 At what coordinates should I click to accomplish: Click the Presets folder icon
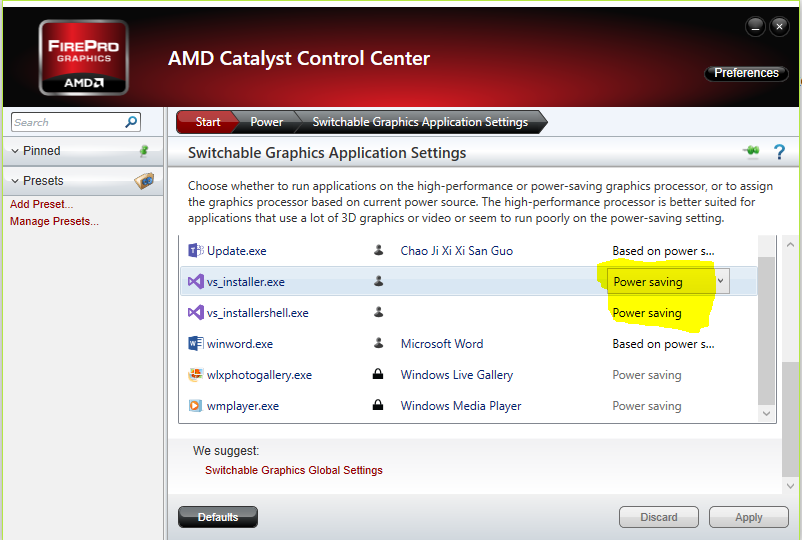tap(144, 181)
